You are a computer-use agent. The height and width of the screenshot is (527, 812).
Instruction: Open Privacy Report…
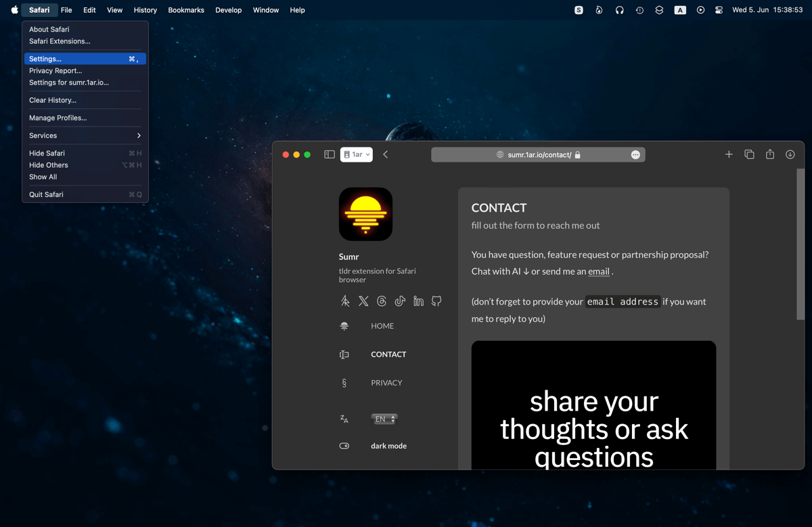click(x=85, y=70)
